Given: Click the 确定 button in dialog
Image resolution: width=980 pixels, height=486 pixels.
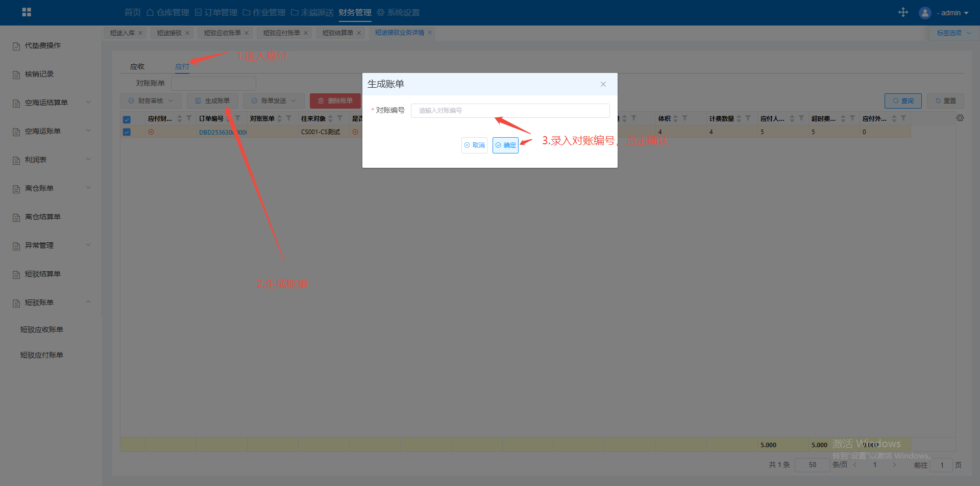Looking at the screenshot, I should 505,145.
